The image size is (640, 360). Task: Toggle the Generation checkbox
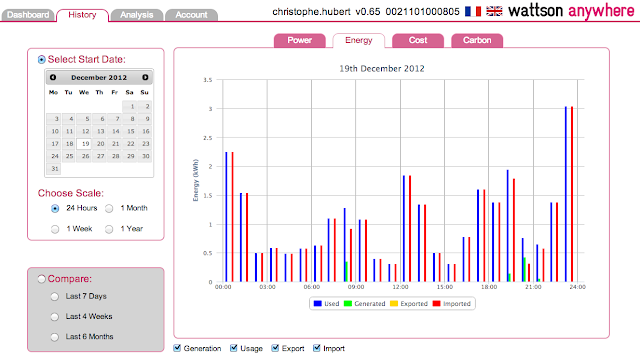[177, 348]
